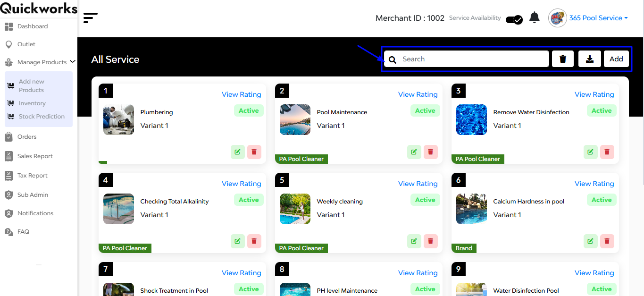Click the Tax Report receipt icon

pyautogui.click(x=8, y=176)
